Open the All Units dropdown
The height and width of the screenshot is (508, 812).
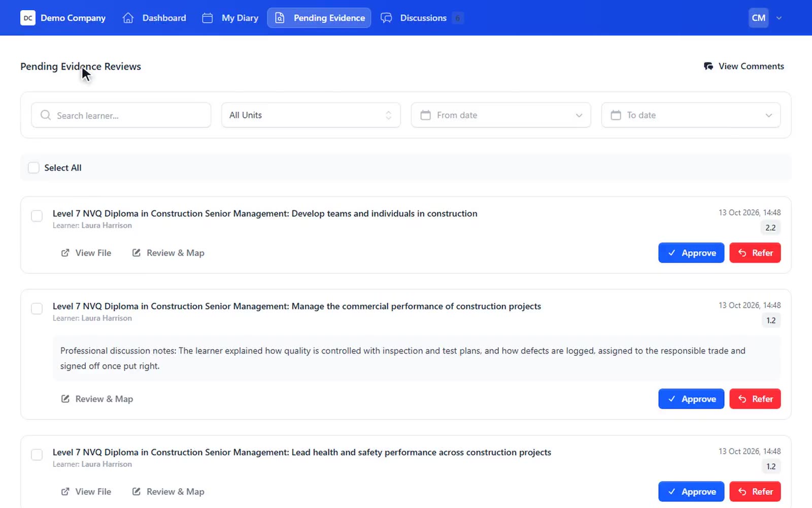point(311,115)
